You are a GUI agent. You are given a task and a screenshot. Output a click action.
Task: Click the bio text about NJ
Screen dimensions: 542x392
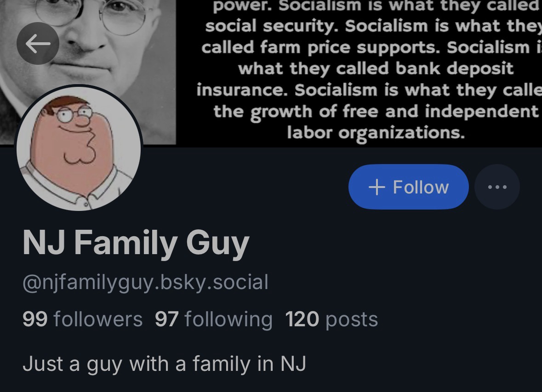(164, 364)
